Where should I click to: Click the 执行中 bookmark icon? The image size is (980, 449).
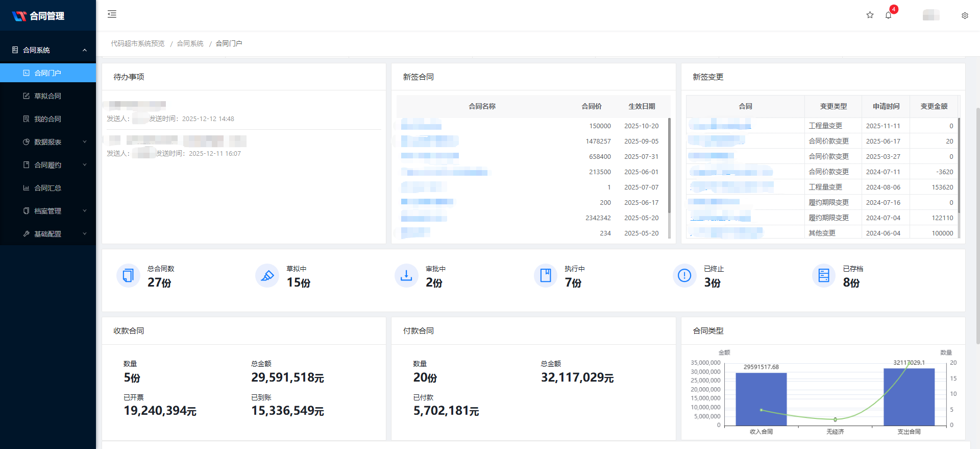coord(546,276)
